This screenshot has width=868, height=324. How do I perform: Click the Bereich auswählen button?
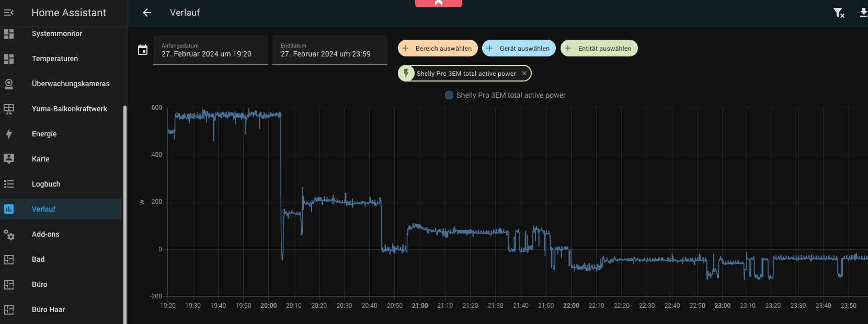point(438,48)
